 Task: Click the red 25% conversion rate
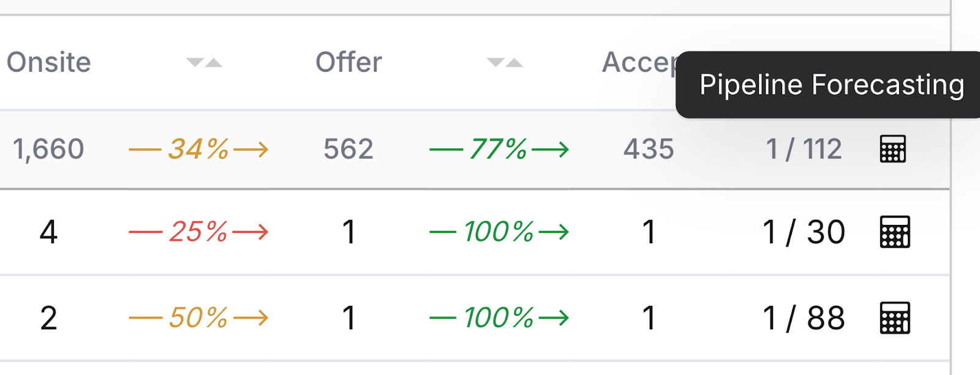click(x=198, y=232)
